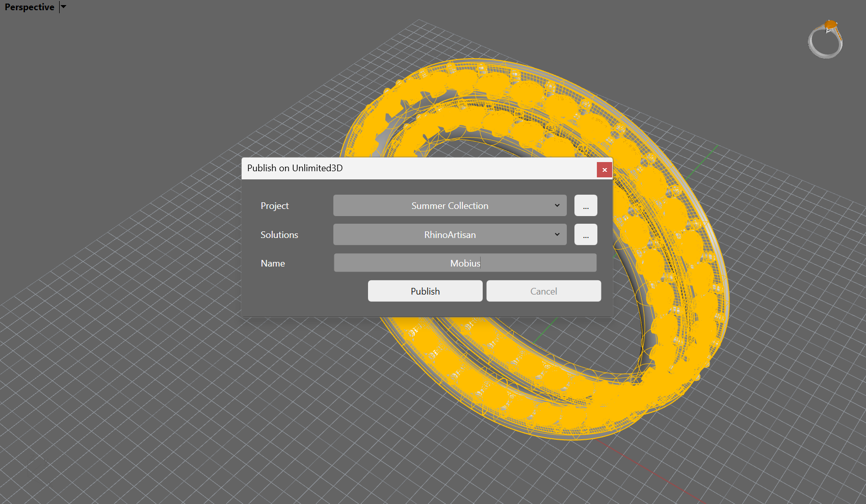Click the Project label text
Image resolution: width=866 pixels, height=504 pixels.
tap(274, 206)
